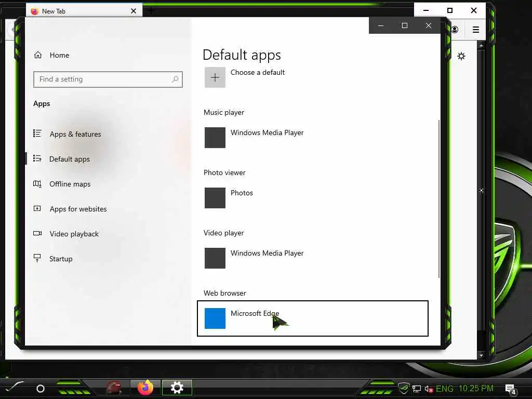Open the Firefox account icon
Viewport: 532px width, 399px height.
point(455,30)
